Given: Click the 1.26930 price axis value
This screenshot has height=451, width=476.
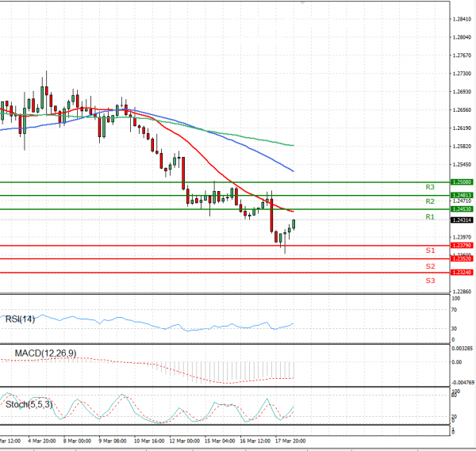Looking at the screenshot, I should (x=462, y=92).
